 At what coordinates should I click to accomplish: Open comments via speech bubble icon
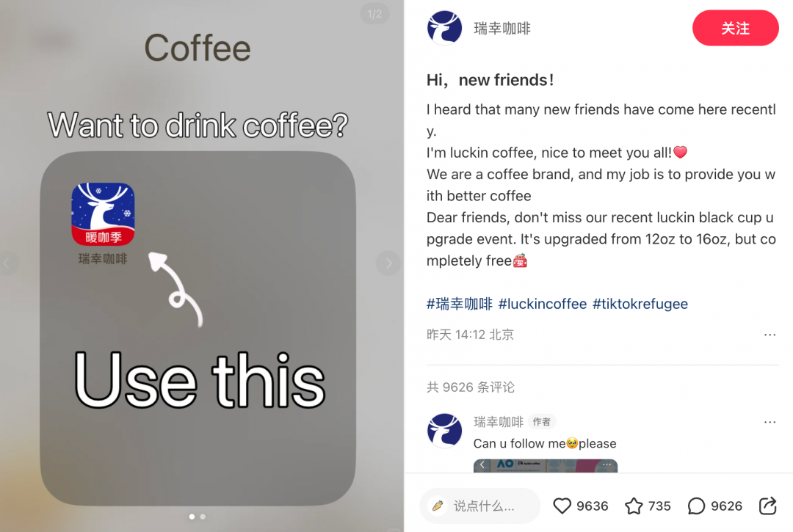point(696,506)
